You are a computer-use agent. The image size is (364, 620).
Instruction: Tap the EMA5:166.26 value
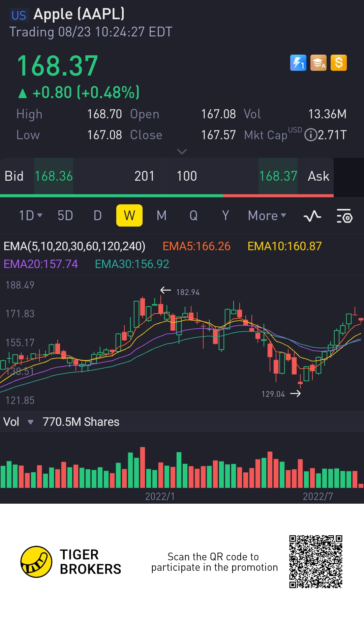pos(196,246)
